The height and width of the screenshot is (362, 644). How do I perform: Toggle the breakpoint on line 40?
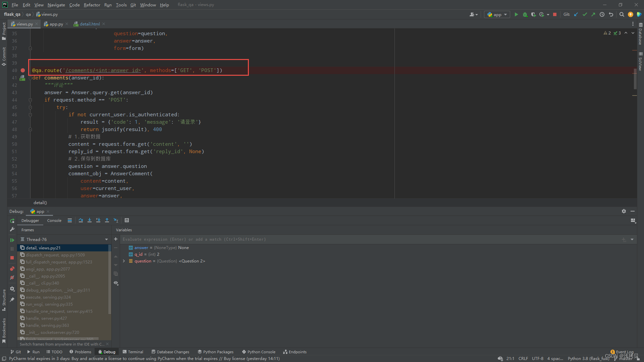tap(22, 70)
